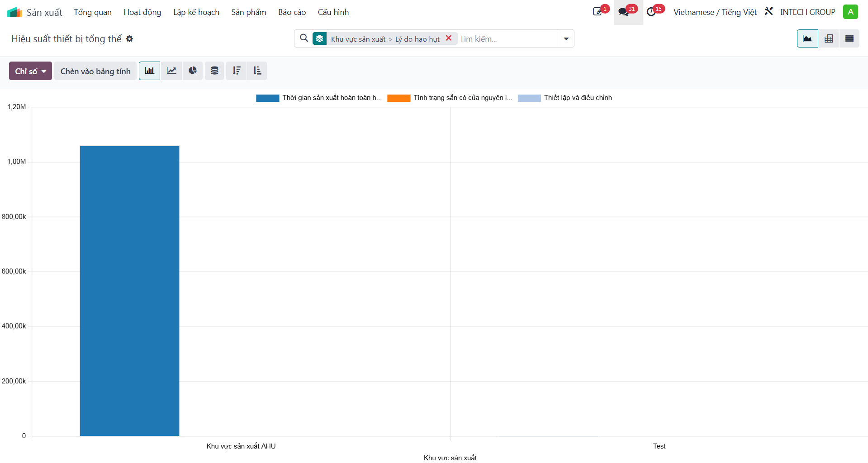Toggle the blue Thời gian sản xuất legend swatch

click(x=267, y=98)
